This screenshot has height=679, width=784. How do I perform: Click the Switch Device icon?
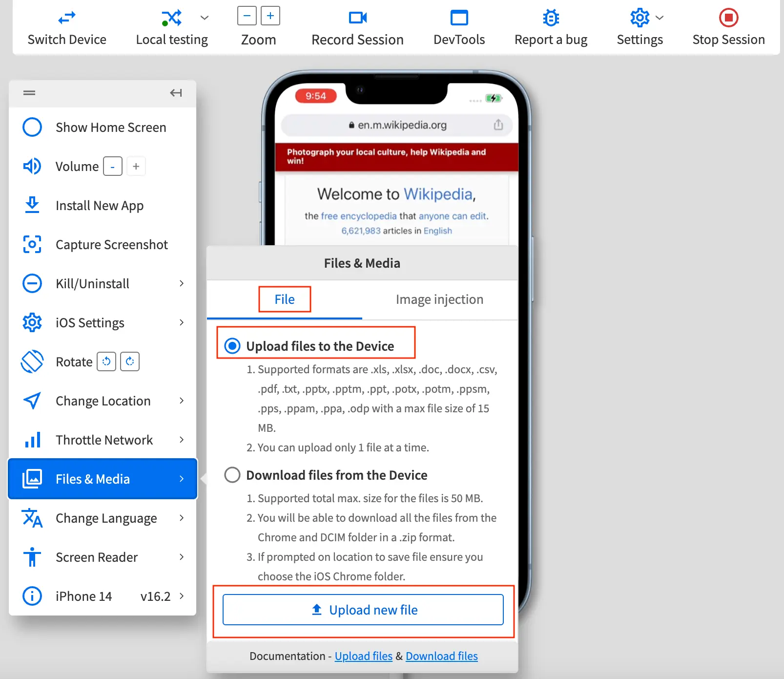(x=67, y=18)
